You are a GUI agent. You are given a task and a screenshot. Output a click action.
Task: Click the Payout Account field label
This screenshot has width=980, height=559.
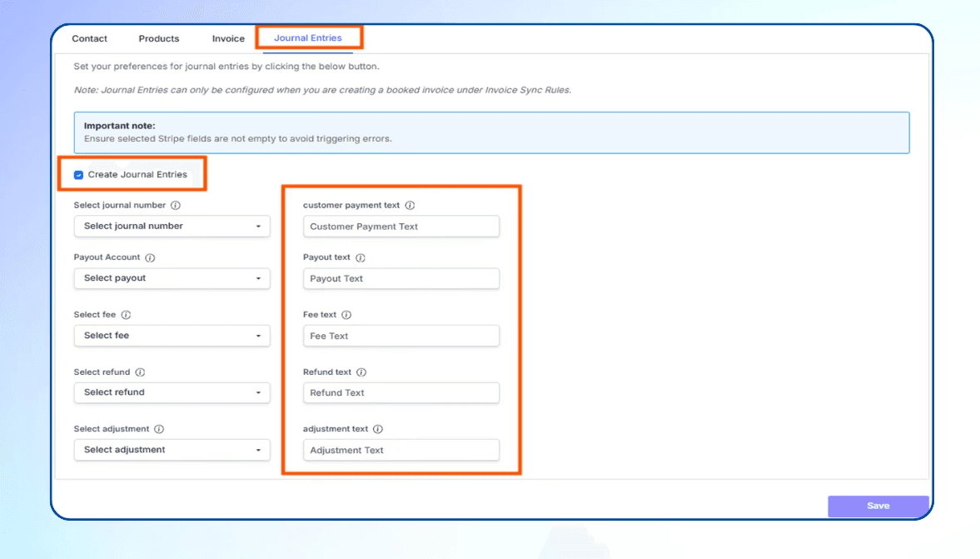coord(107,257)
